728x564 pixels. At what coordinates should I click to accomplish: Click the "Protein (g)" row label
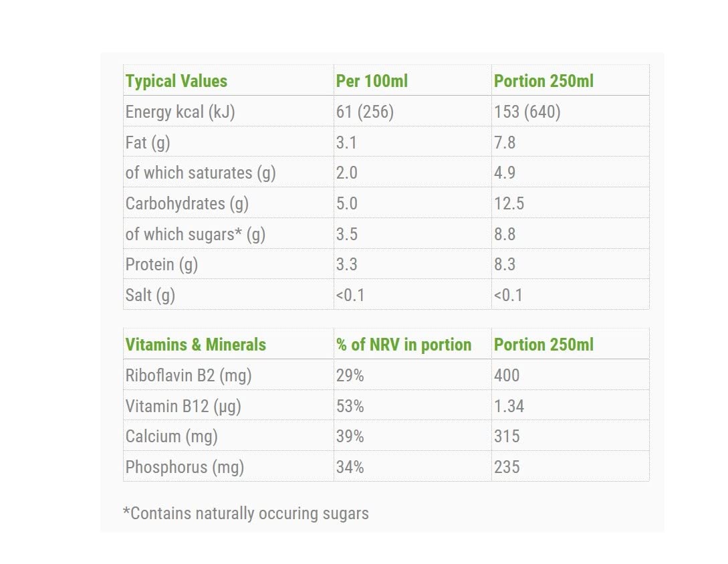162,264
